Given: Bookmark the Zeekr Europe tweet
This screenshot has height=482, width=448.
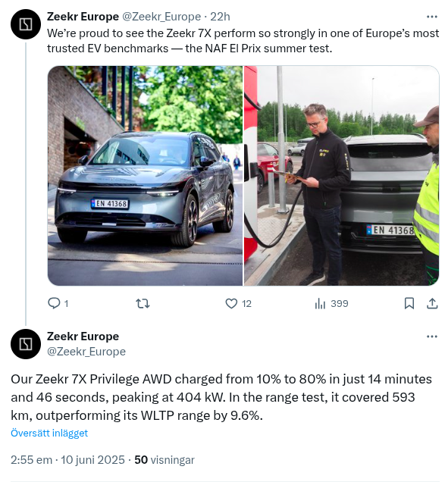Looking at the screenshot, I should tap(409, 303).
